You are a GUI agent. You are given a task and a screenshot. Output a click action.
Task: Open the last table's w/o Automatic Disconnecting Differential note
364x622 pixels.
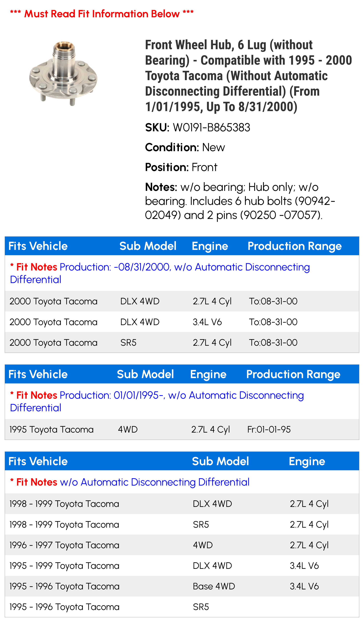pos(130,482)
